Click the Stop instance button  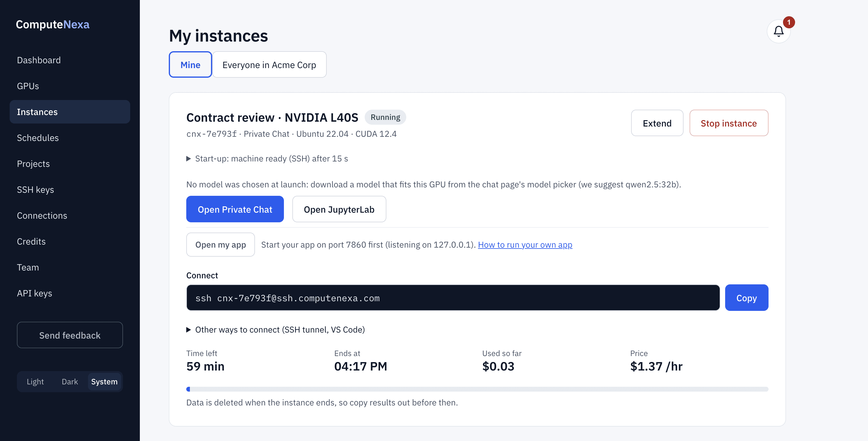coord(728,123)
